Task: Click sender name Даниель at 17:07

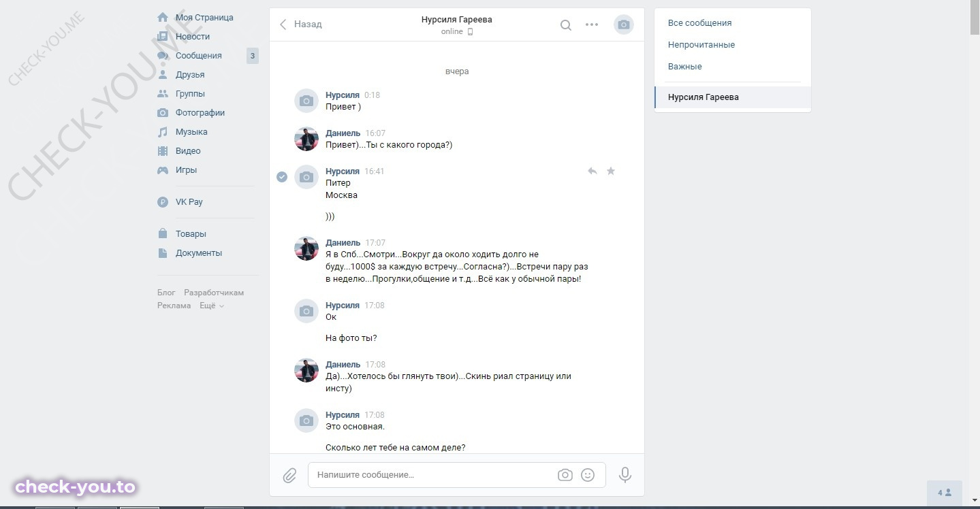Action: pos(343,242)
